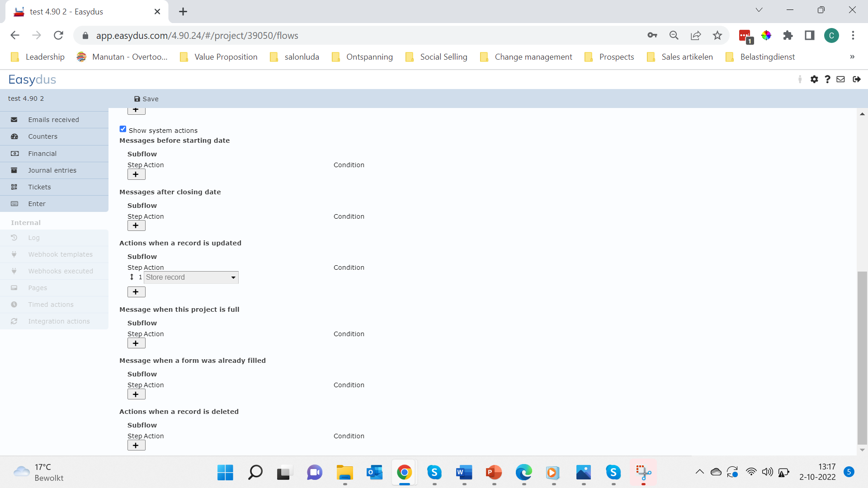
Task: Open the Prospects bookmark folder
Action: [609, 57]
